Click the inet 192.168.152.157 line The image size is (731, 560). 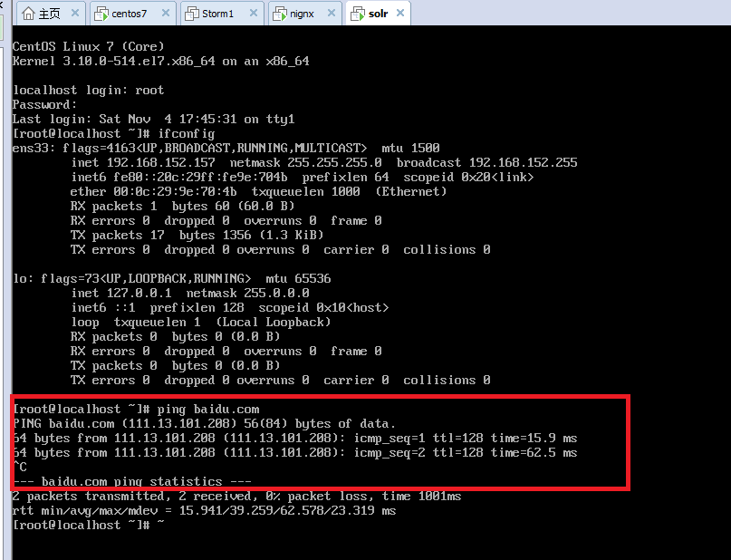point(324,163)
